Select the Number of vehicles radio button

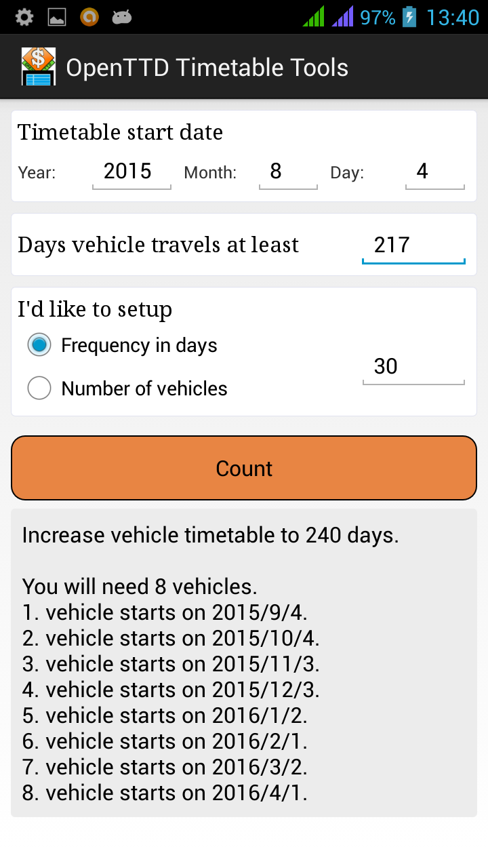click(39, 389)
